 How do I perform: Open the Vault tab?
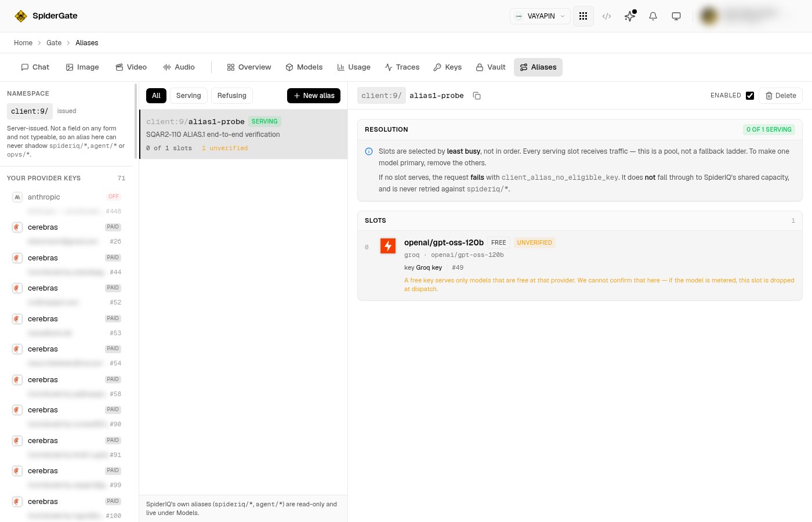point(491,67)
